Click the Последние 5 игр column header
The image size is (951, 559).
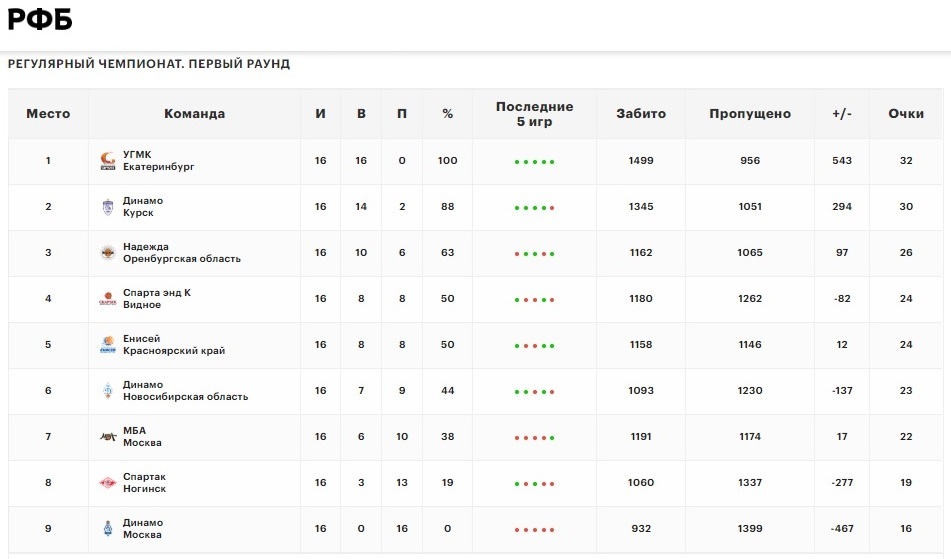tap(534, 114)
